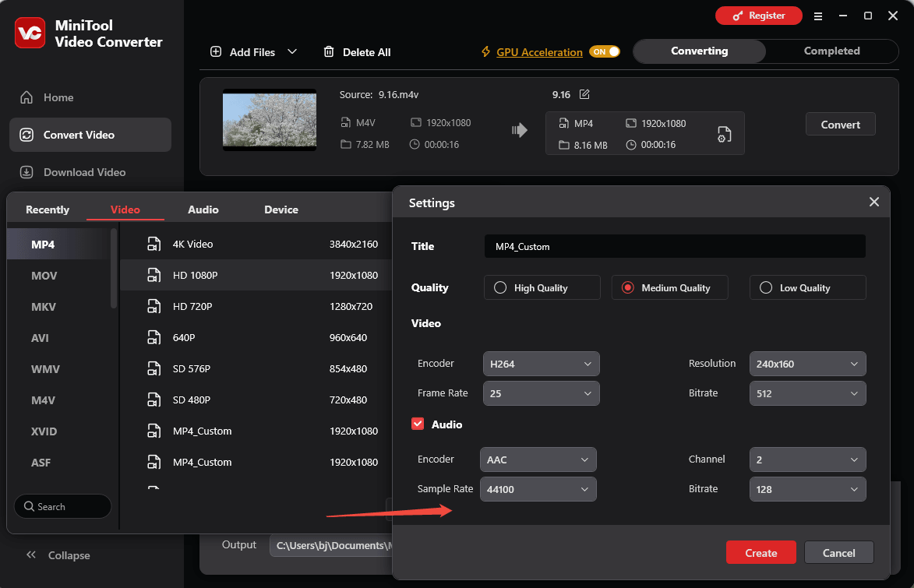The image size is (914, 588).
Task: Open the Channel 2 dropdown
Action: click(x=807, y=459)
